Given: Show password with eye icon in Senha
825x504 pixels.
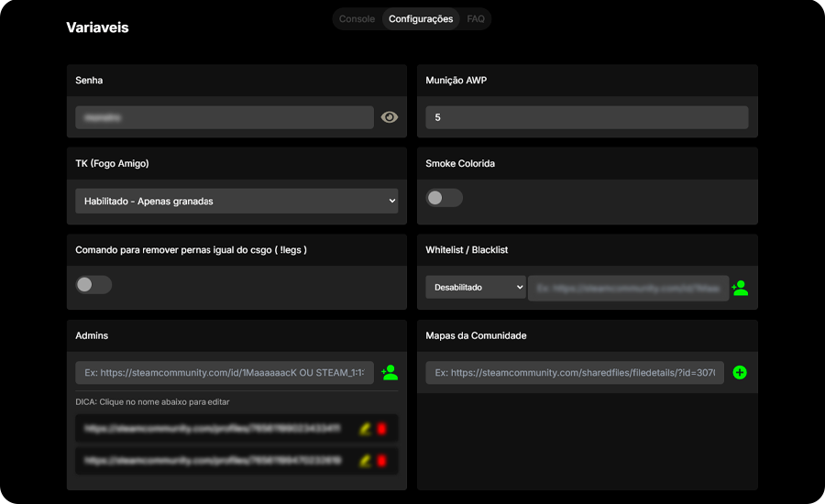Looking at the screenshot, I should (x=390, y=117).
